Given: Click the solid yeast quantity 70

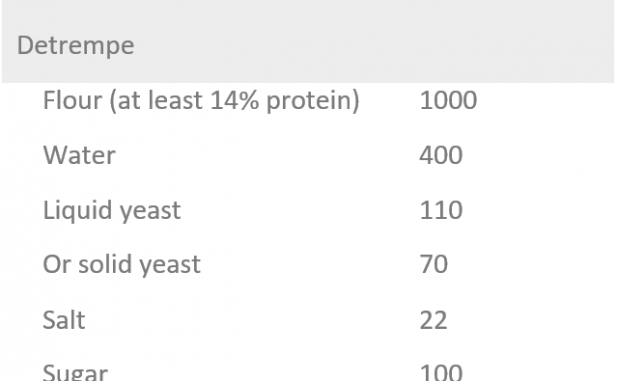Looking at the screenshot, I should tap(434, 264).
